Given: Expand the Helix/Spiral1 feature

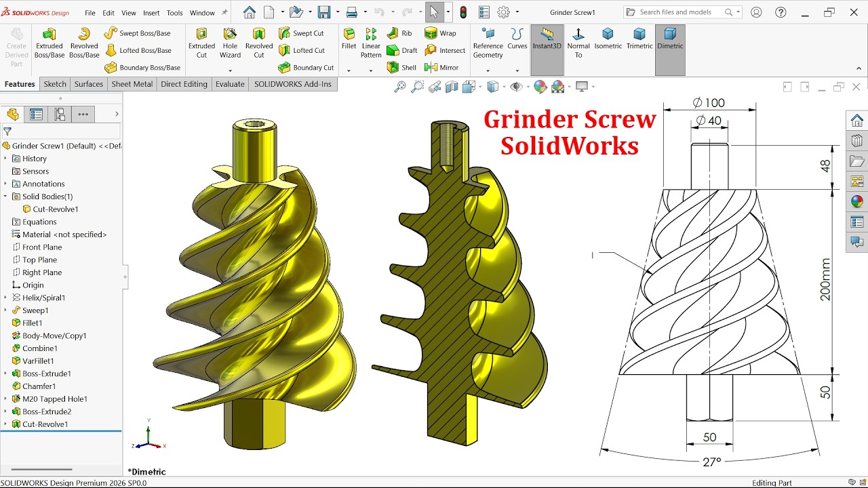Looking at the screenshot, I should [x=5, y=298].
